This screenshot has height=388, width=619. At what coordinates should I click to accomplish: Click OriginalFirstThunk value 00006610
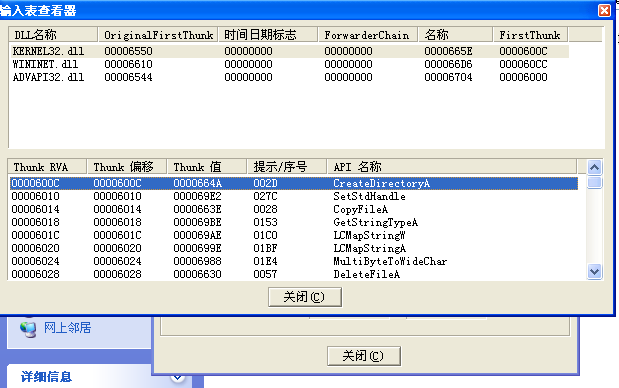coord(128,64)
